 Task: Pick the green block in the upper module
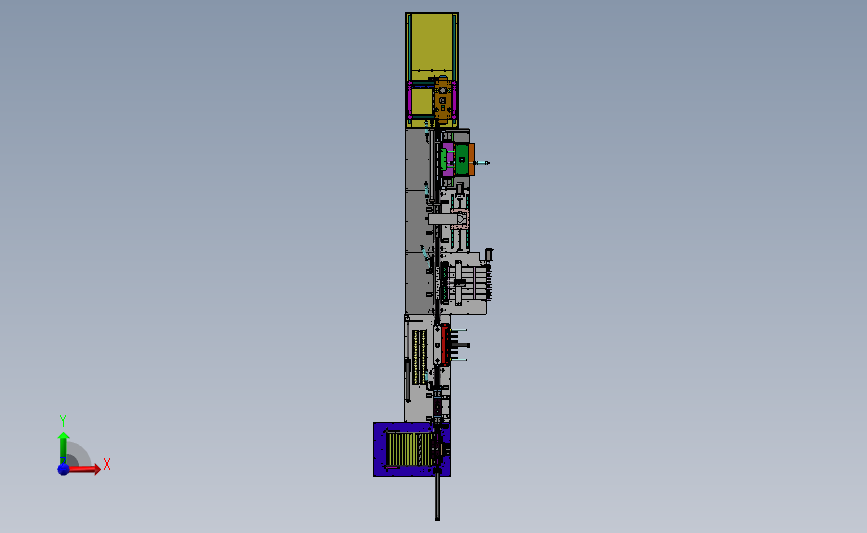click(x=462, y=159)
